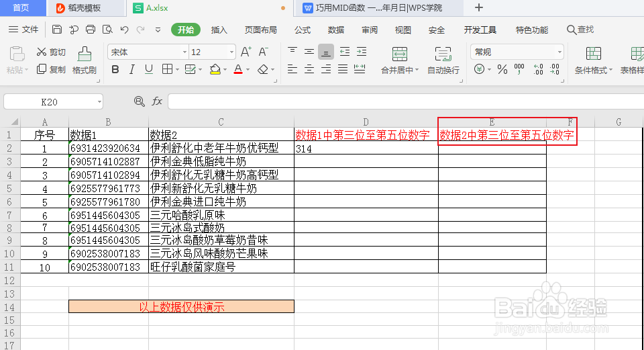Switch to the 公式 ribbon tab
Screen dimensions: 644x350
point(303,30)
